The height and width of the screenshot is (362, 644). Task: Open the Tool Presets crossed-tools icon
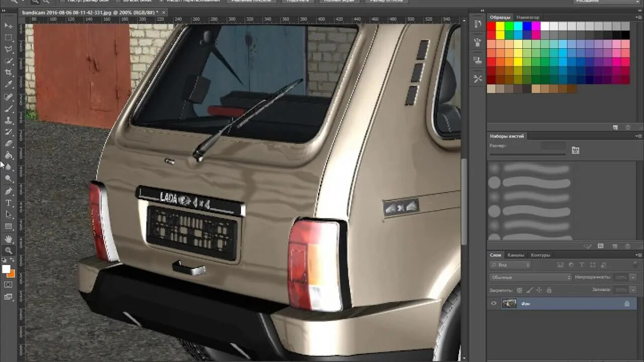pos(477,79)
